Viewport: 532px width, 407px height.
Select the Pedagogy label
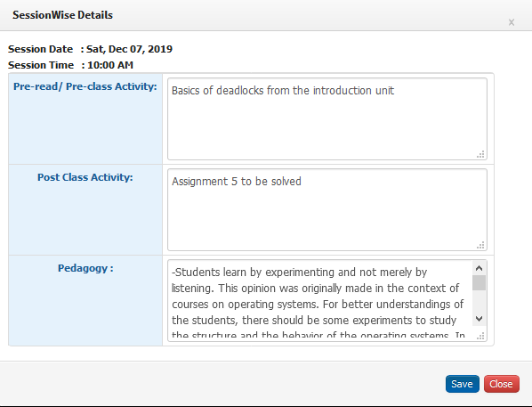click(x=85, y=268)
